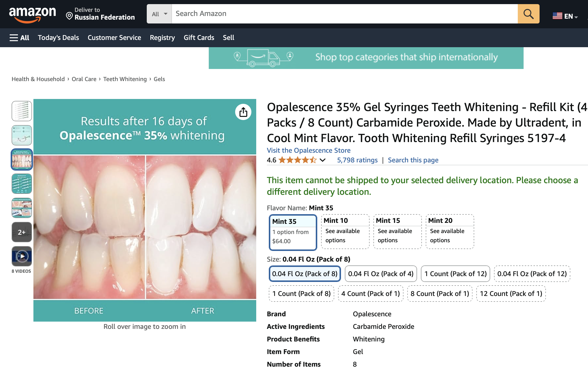The height and width of the screenshot is (370, 588).
Task: Open the All search category dropdown
Action: point(159,14)
